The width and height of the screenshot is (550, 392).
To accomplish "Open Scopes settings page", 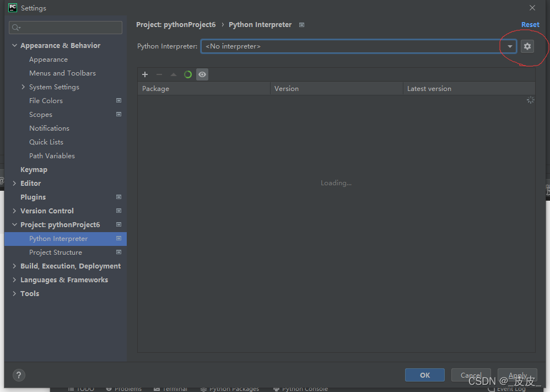I will [41, 115].
